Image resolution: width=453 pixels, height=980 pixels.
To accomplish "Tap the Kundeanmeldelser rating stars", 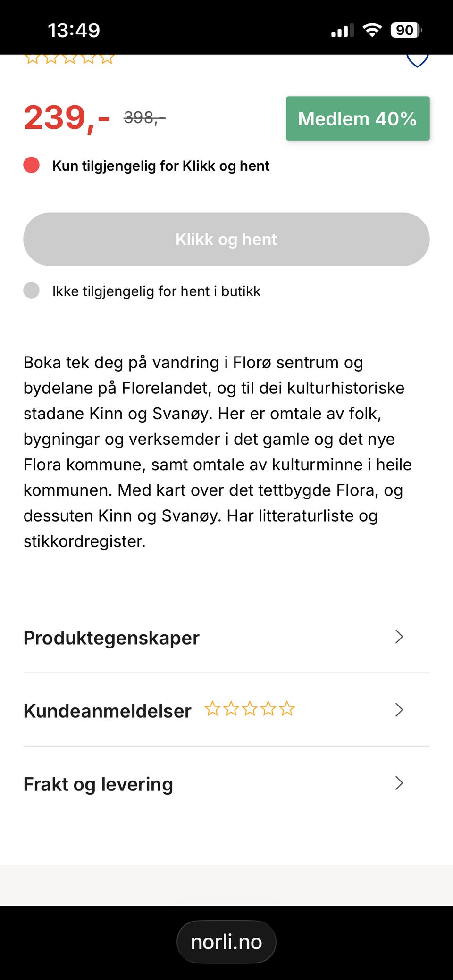I will 250,709.
